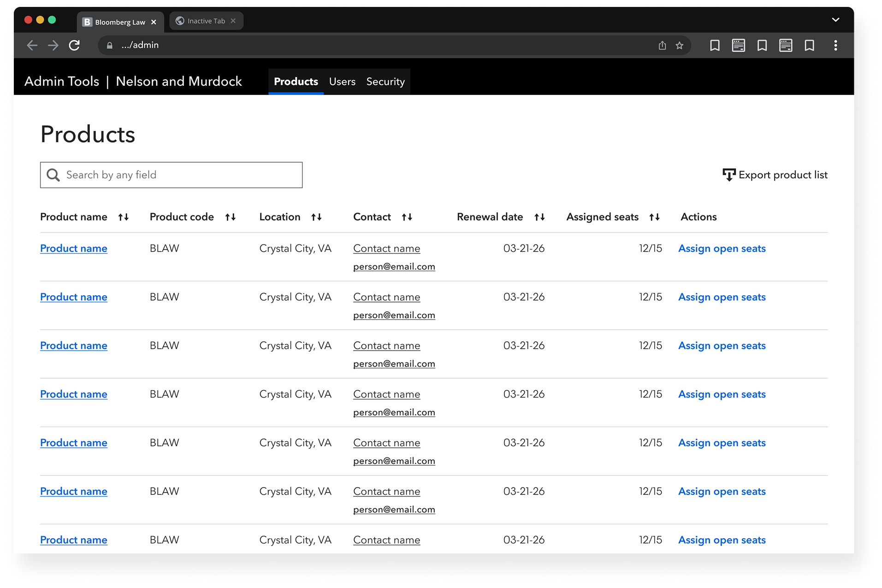Image resolution: width=882 pixels, height=588 pixels.
Task: Open the browser tab overview chevron
Action: [836, 19]
